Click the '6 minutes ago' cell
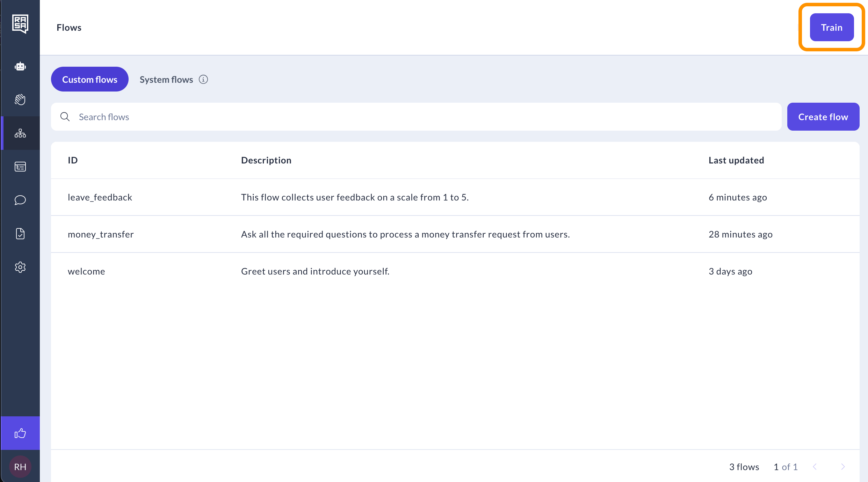 738,197
